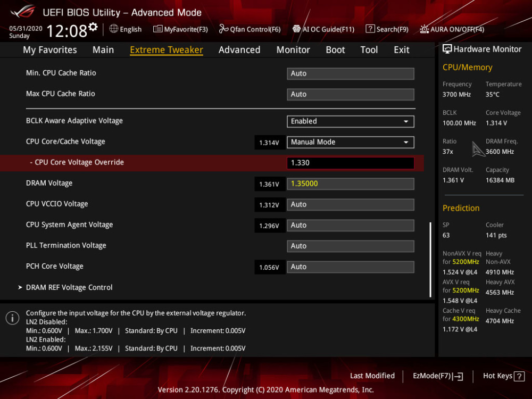Viewport: 532px width, 399px height.
Task: Change language via English button
Action: (x=131, y=29)
